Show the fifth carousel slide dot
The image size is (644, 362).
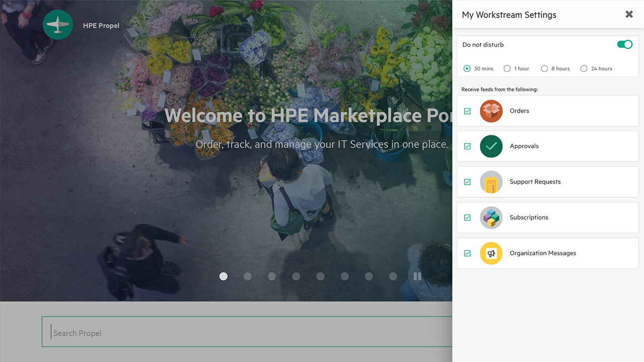(320, 276)
